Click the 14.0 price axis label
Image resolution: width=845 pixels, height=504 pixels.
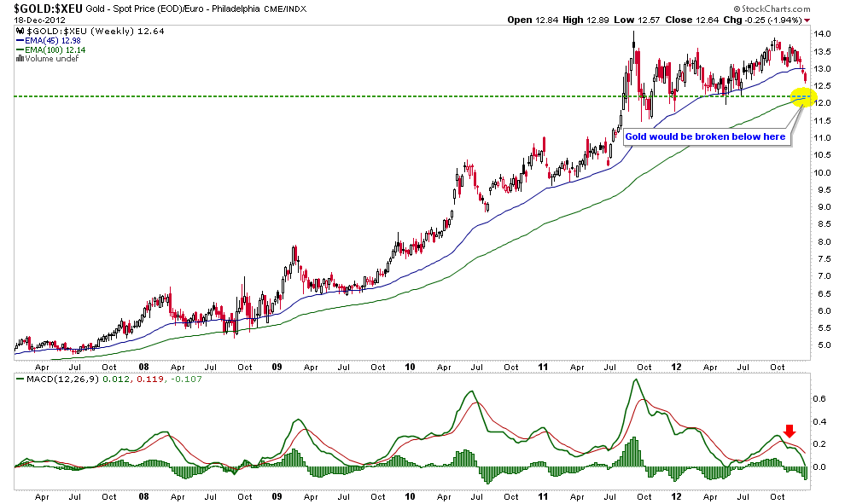pos(824,34)
